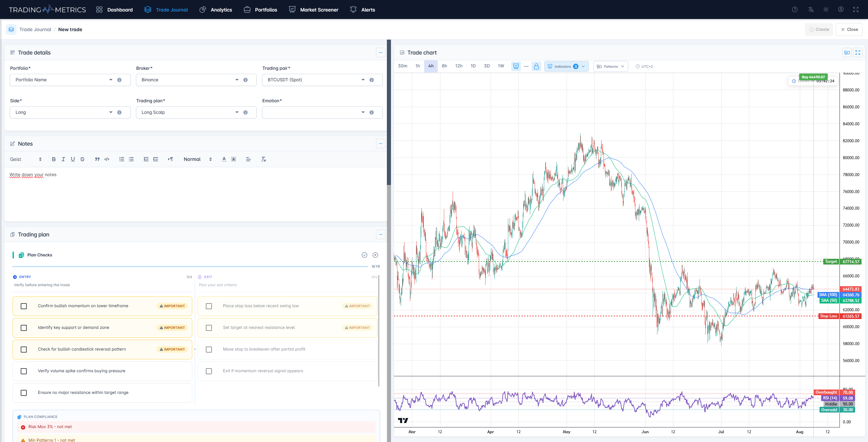Click the horizontal line drawing tool
Viewport: 868px width, 442px height.
(x=526, y=66)
